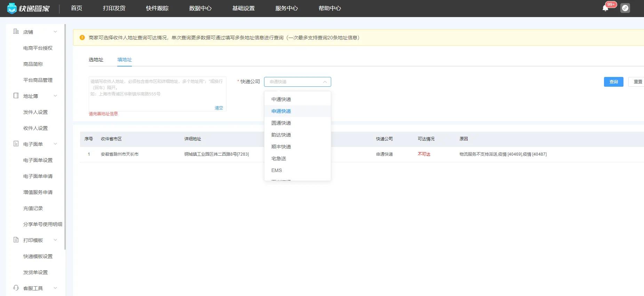Open 电商平台授权 in sidebar
The height and width of the screenshot is (296, 644).
tap(38, 48)
